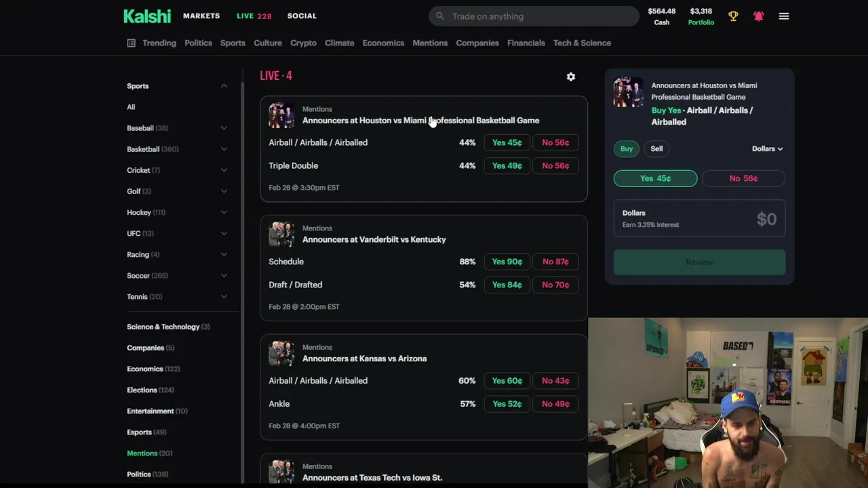Screen dimensions: 868x488
Task: Switch to the Tech & Science tab
Action: pos(582,43)
